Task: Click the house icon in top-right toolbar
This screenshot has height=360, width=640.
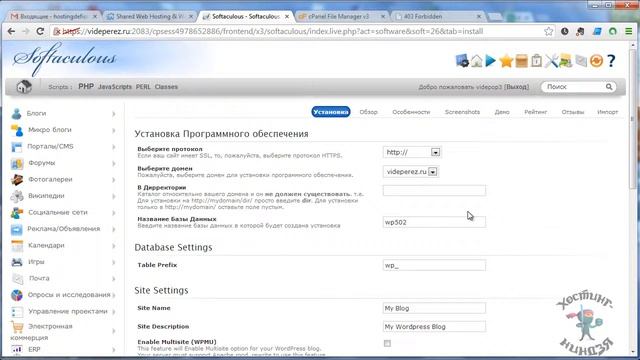Action: click(476, 61)
